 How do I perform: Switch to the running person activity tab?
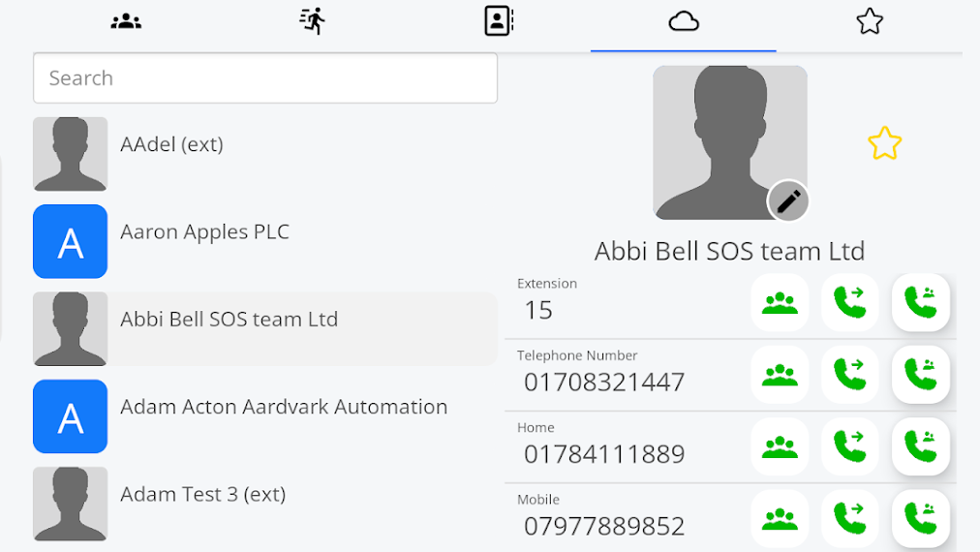312,21
